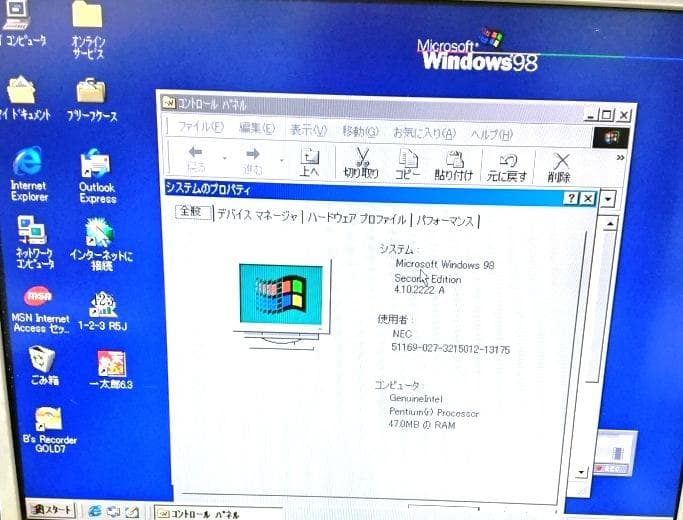Click the 切り取り cut scissors icon

coord(362,163)
